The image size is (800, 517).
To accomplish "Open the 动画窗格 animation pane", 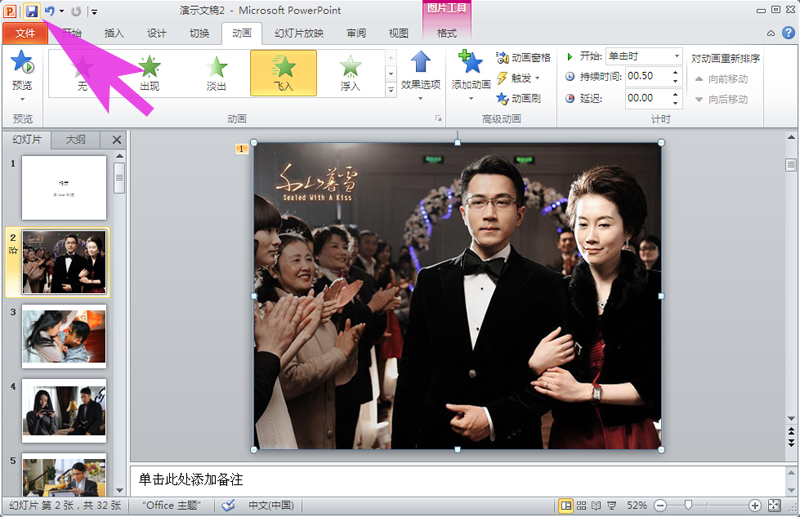I will pyautogui.click(x=523, y=58).
